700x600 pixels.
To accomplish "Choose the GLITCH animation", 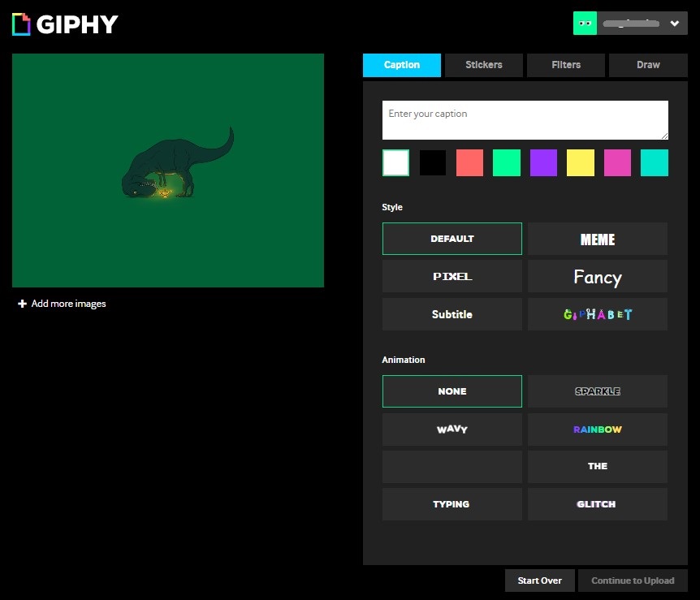I will click(598, 504).
